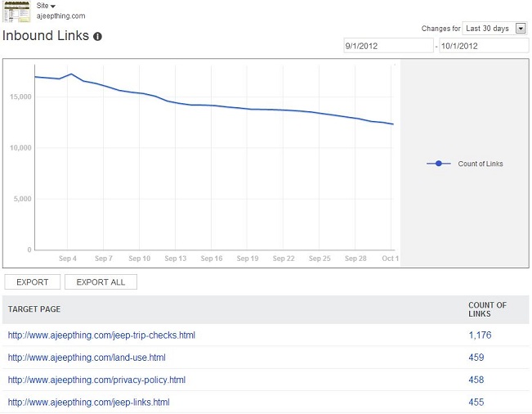This screenshot has height=414, width=532.
Task: Click the site thumbnail image
Action: 17,11
